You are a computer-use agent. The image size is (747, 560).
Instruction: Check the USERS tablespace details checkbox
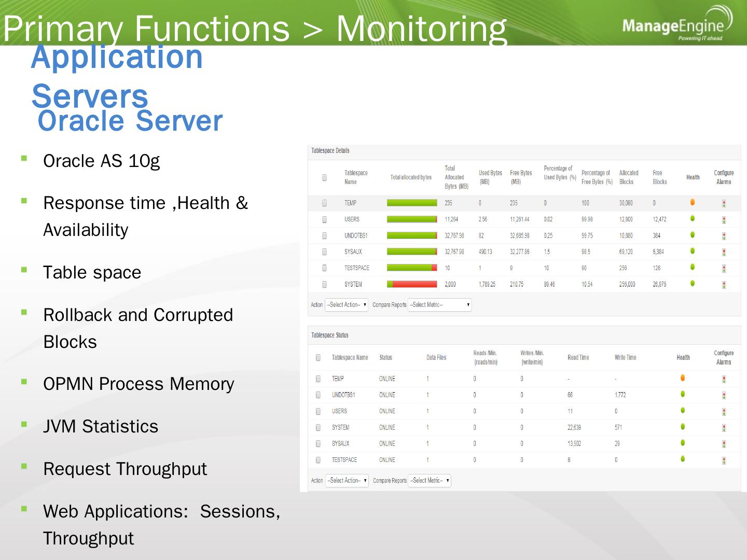[325, 219]
